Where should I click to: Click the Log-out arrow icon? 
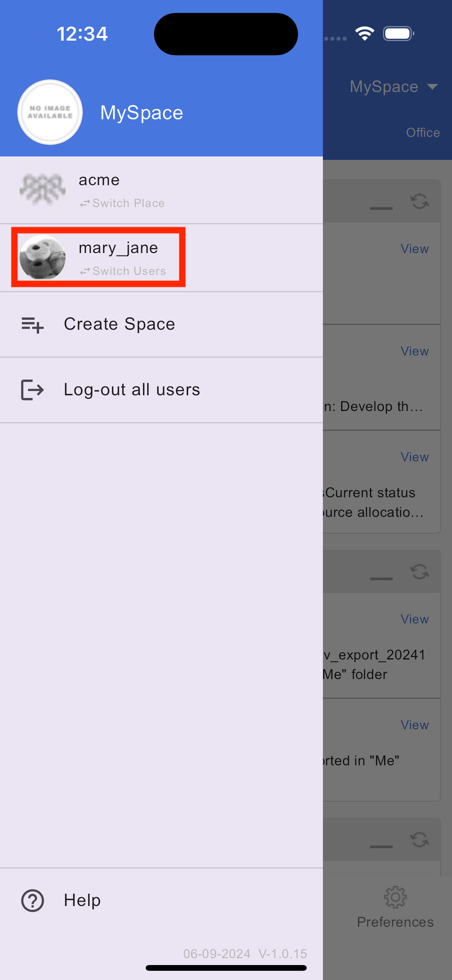[33, 390]
